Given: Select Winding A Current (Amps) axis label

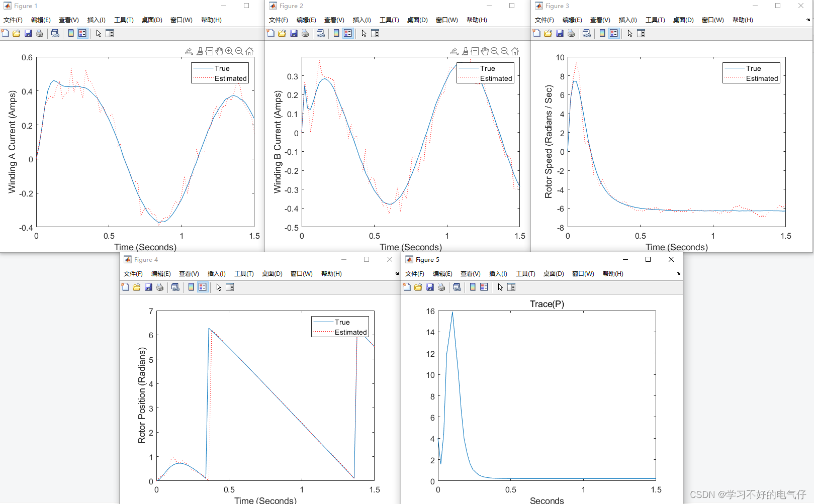Looking at the screenshot, I should point(12,142).
